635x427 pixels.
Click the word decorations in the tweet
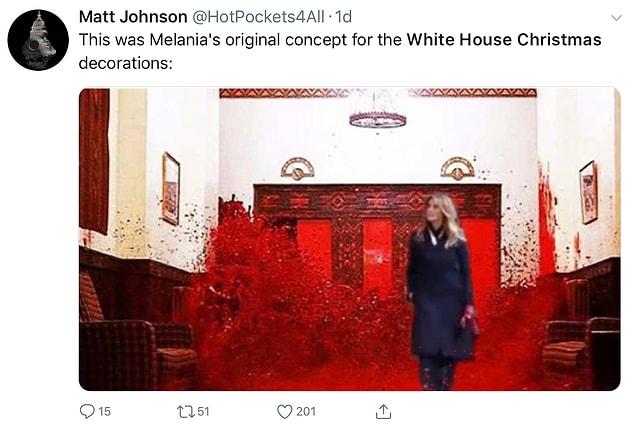pyautogui.click(x=126, y=63)
